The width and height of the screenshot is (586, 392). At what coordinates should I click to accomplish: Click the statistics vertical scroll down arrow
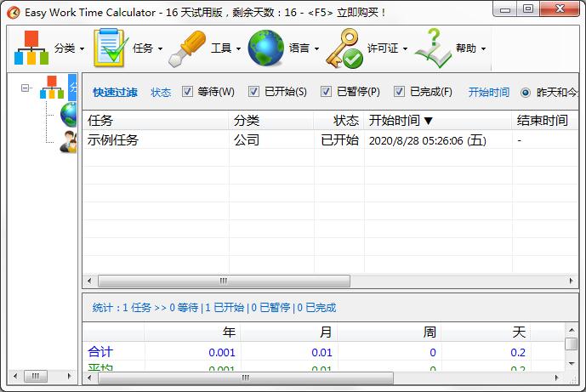(572, 363)
